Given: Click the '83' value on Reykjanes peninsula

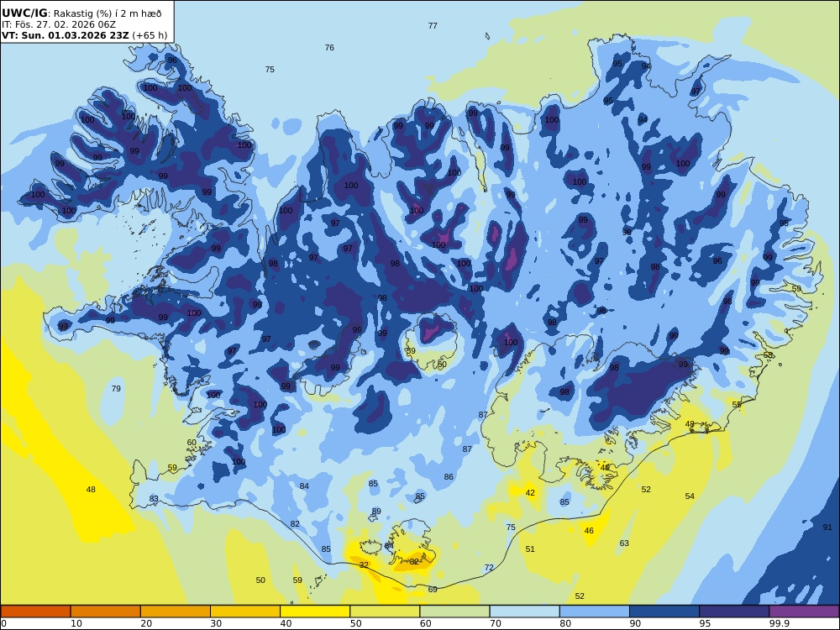Looking at the screenshot, I should tap(154, 499).
